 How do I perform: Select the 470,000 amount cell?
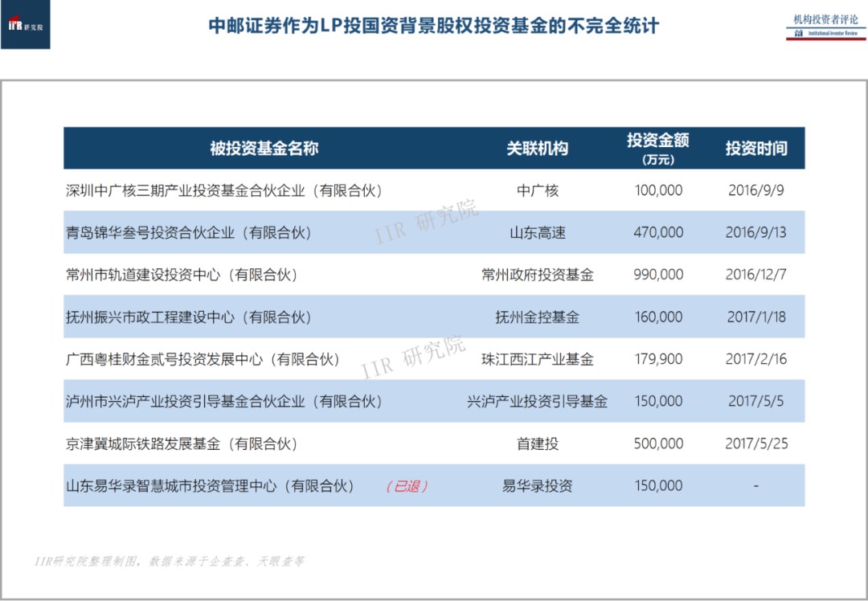[x=658, y=232]
